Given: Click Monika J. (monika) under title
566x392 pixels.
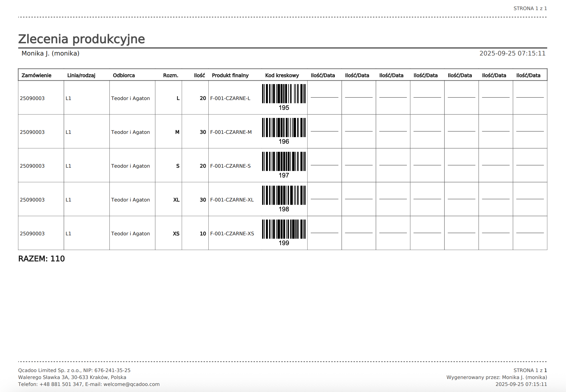Looking at the screenshot, I should [50, 53].
